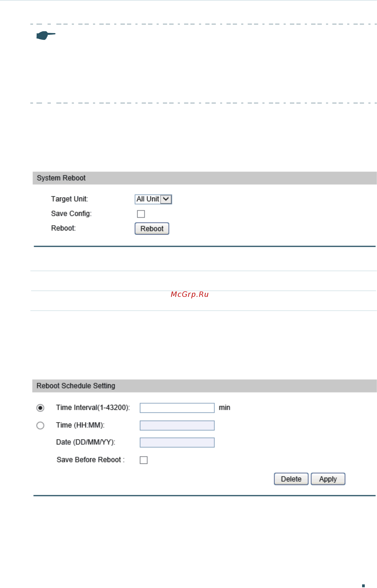This screenshot has height=588, width=377.
Task: Click the Apply button
Action: point(328,479)
